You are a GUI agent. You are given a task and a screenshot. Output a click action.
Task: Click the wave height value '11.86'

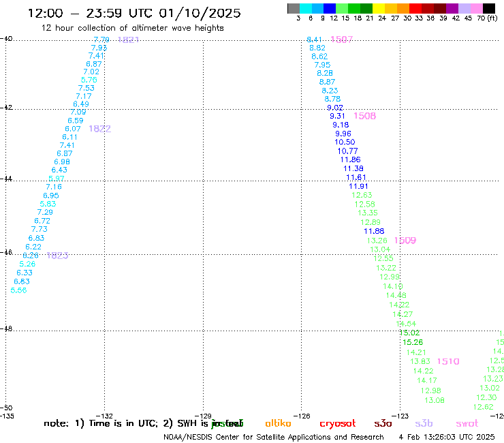click(351, 159)
